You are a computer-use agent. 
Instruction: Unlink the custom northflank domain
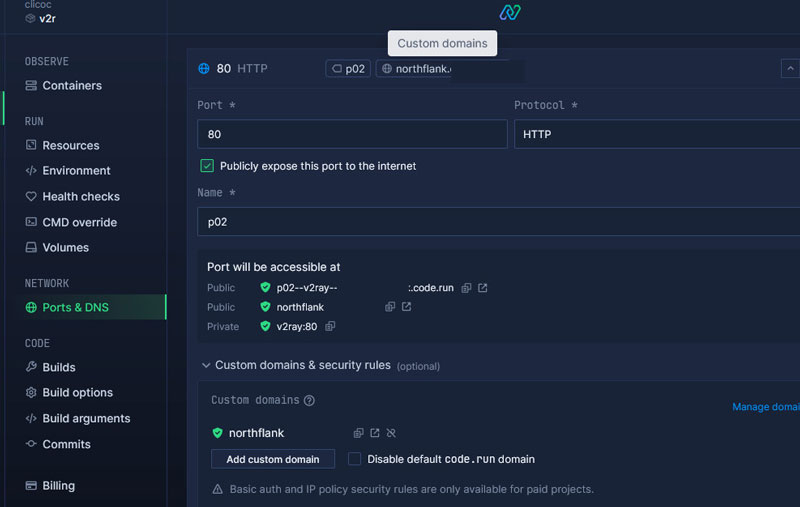391,433
